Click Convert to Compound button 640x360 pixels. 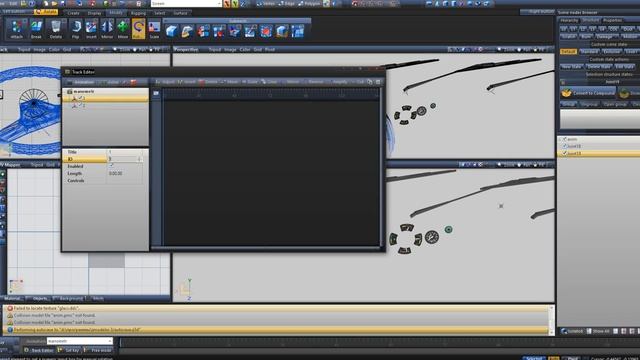(x=588, y=93)
